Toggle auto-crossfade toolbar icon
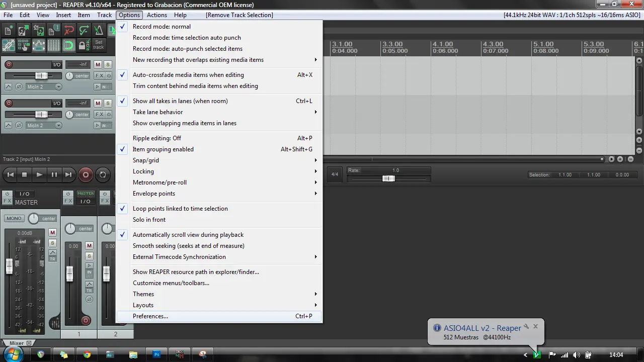 tap(112, 30)
